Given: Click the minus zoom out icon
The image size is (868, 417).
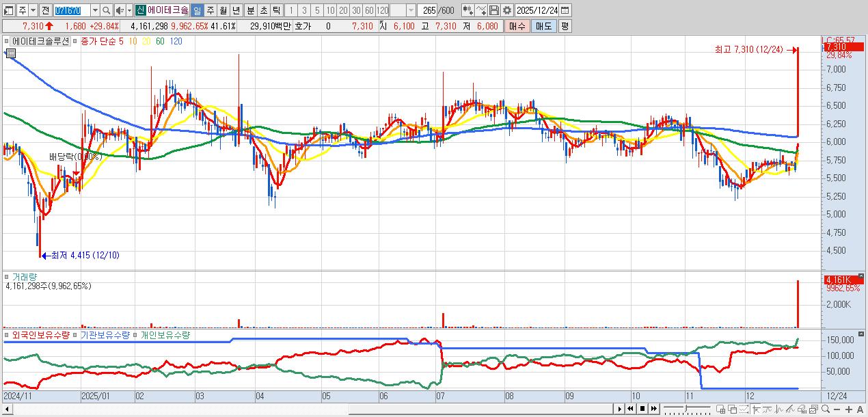Looking at the screenshot, I should pyautogui.click(x=837, y=409).
